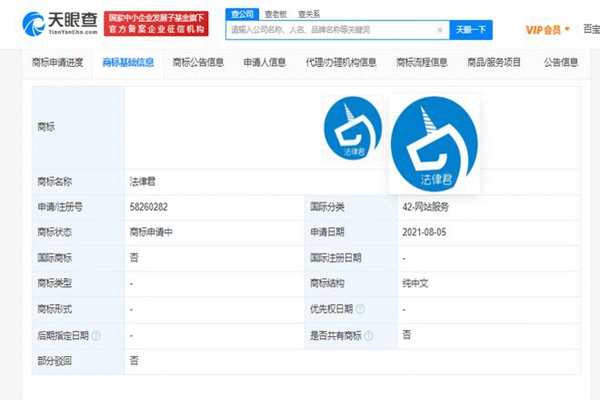Viewport: 600px width, 400px height.
Task: Click the small 法律君 trademark image
Action: [x=352, y=130]
